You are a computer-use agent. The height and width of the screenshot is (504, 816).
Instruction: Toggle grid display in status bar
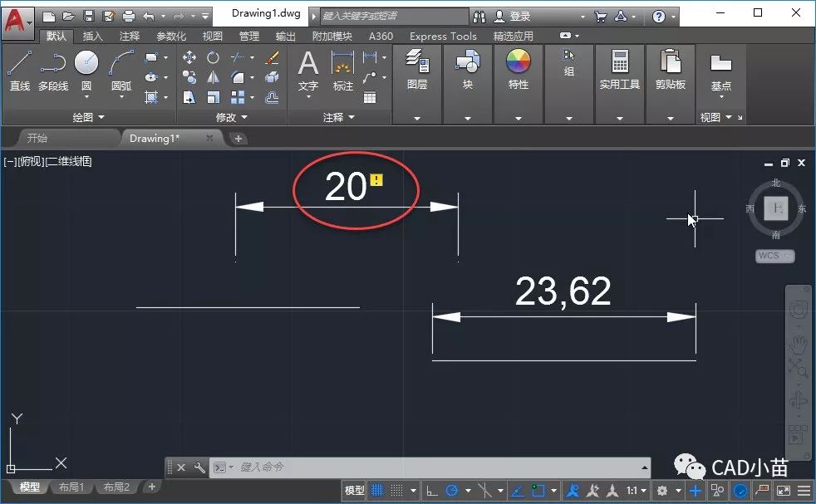pyautogui.click(x=377, y=491)
